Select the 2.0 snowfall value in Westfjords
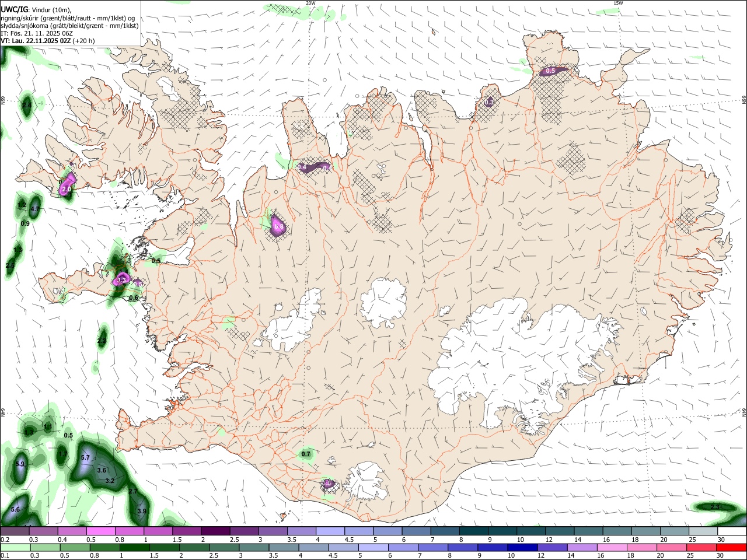 pyautogui.click(x=66, y=189)
